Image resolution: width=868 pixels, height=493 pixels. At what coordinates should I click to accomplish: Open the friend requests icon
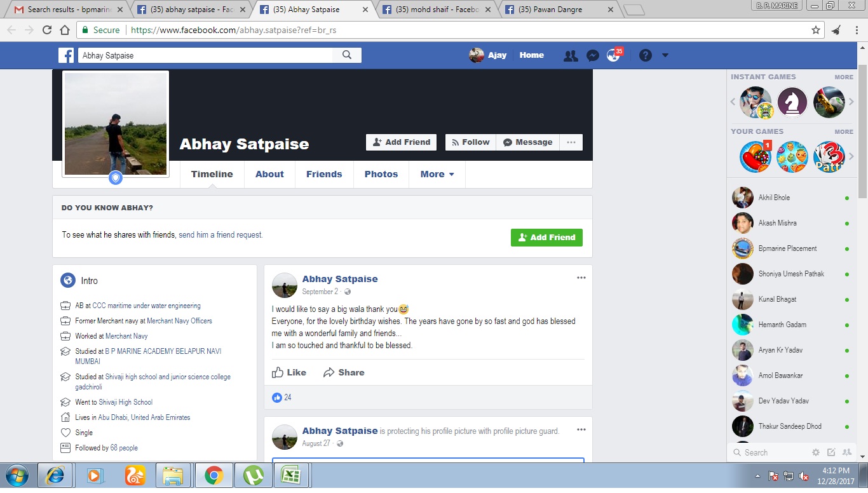(571, 56)
